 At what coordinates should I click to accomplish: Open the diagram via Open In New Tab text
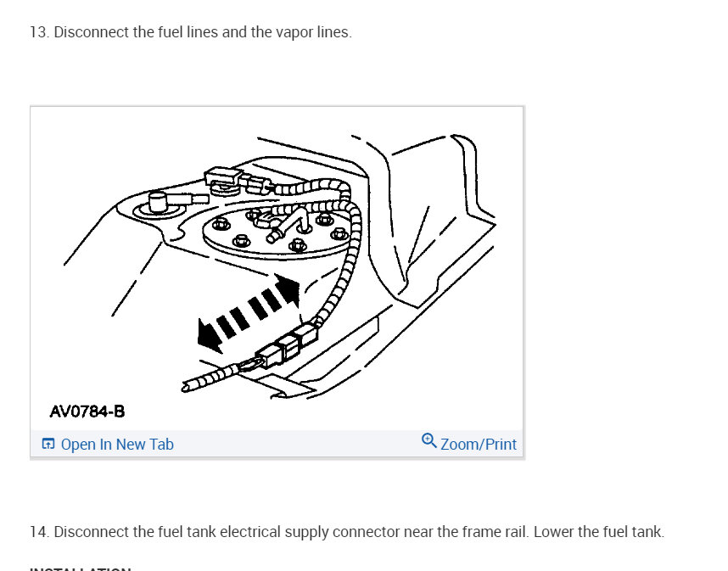click(117, 445)
